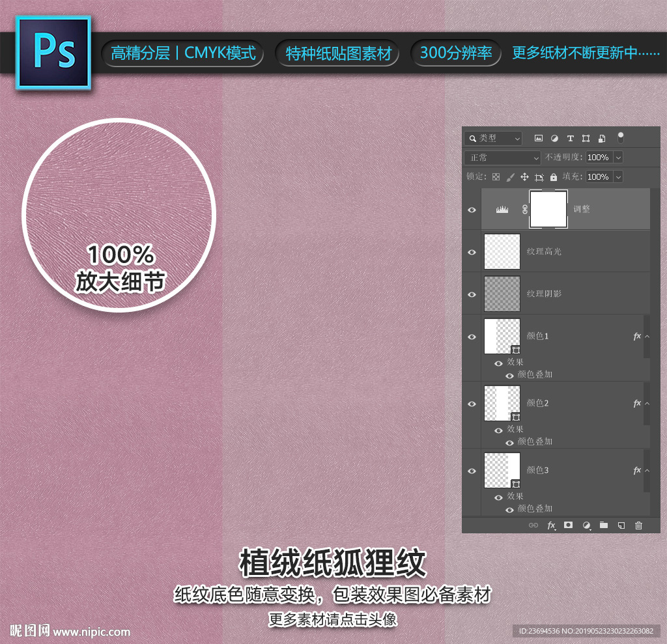Toggle visibility of the 颜色1 layer
This screenshot has height=644, width=667.
pyautogui.click(x=472, y=337)
